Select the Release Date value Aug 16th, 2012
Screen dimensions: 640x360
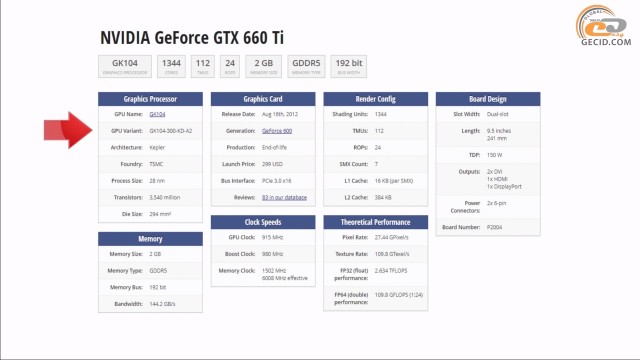tap(280, 114)
